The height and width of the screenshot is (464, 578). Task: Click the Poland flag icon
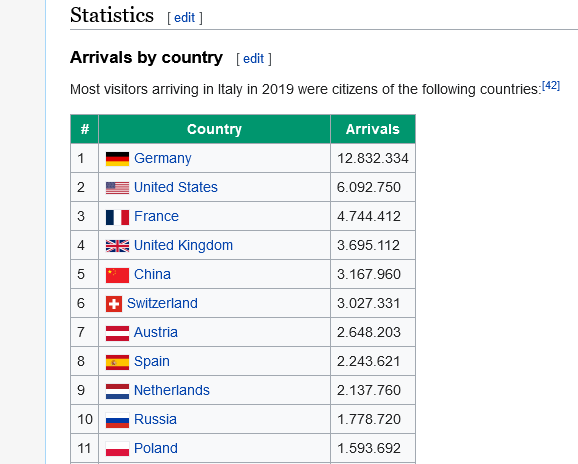click(x=117, y=449)
